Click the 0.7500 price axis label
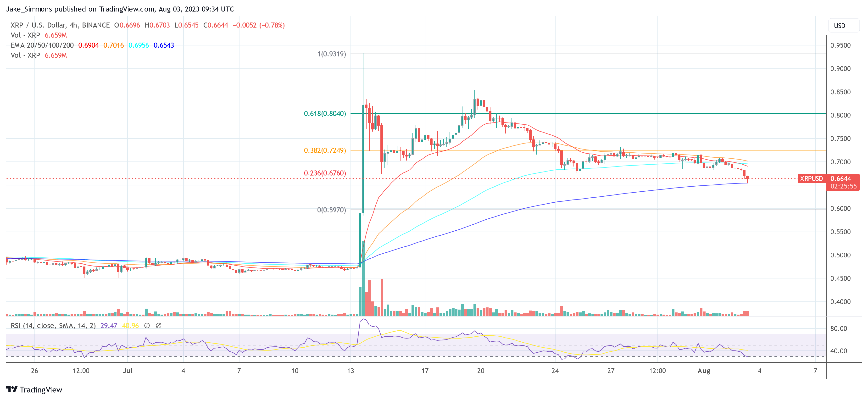 click(840, 139)
